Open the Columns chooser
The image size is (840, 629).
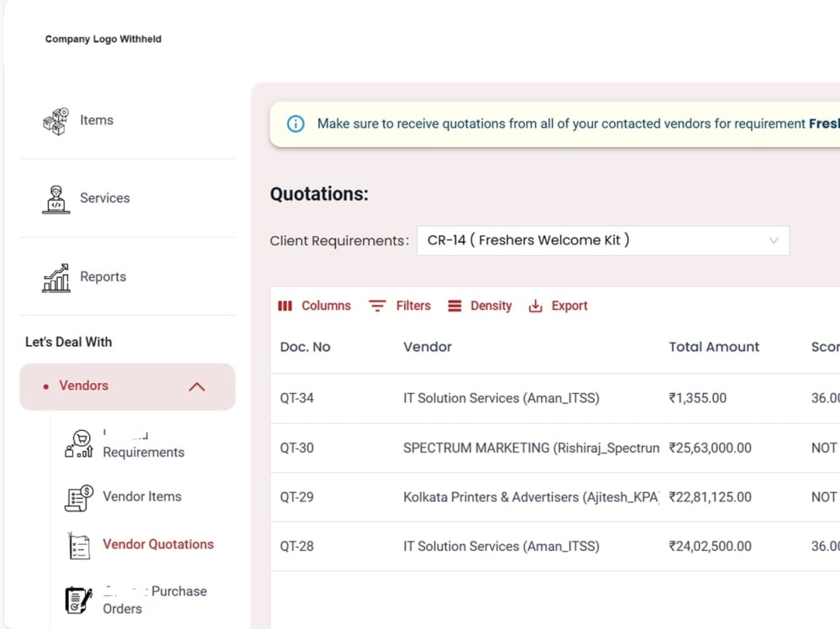pos(314,306)
